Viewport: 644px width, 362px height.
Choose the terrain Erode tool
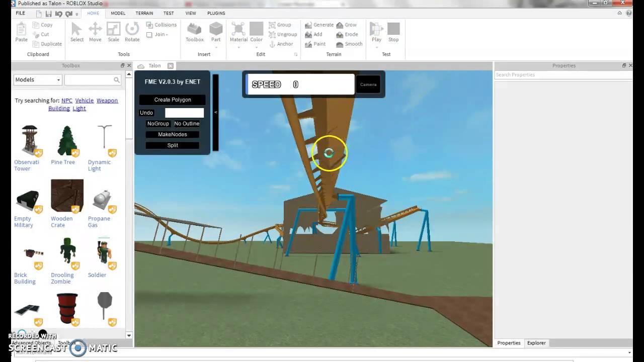[347, 34]
